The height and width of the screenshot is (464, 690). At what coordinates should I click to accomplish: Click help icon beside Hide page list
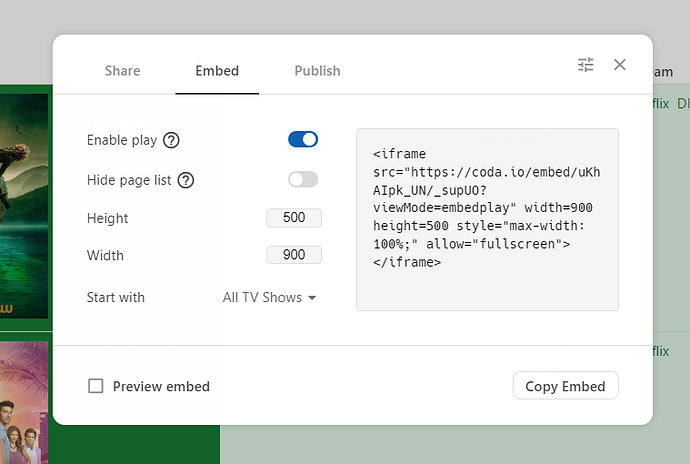[x=185, y=180]
